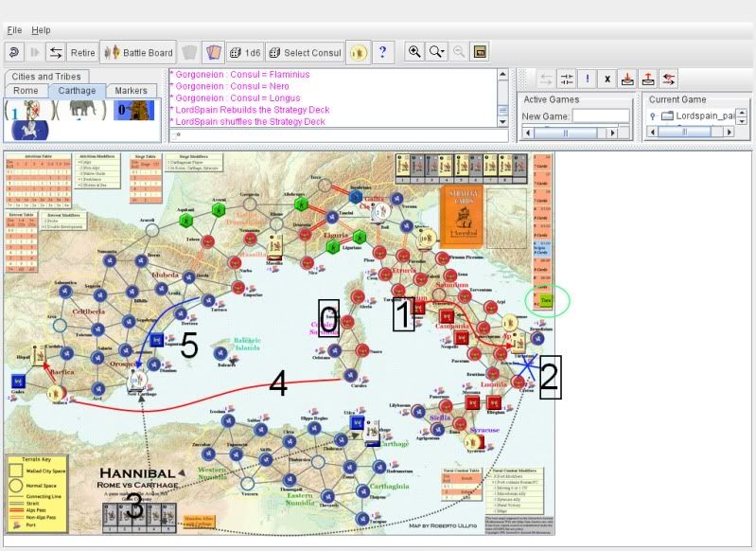The height and width of the screenshot is (551, 756).
Task: Zoom in with the magnifier plus icon
Action: [414, 52]
